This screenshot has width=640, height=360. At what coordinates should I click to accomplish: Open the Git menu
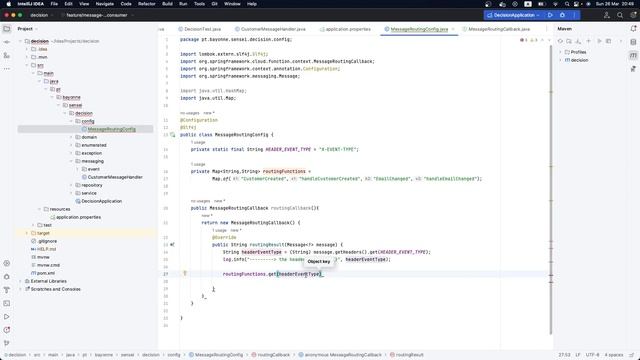(214, 4)
